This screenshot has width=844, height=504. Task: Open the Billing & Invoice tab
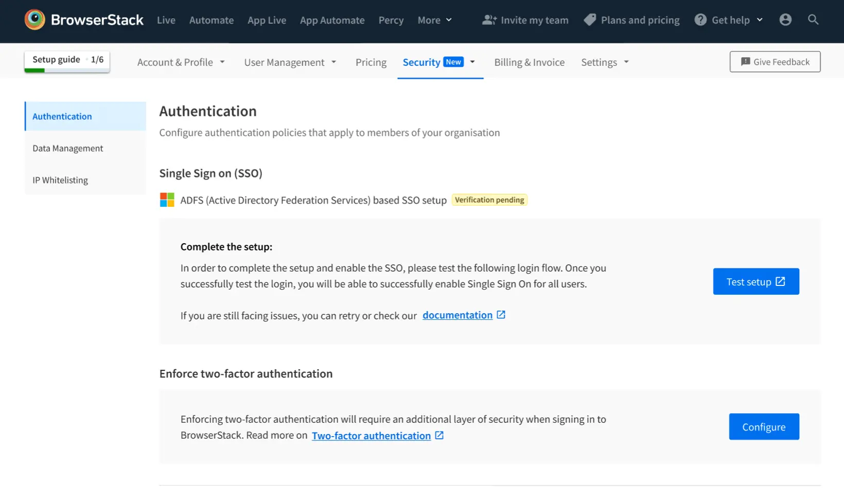(x=529, y=62)
